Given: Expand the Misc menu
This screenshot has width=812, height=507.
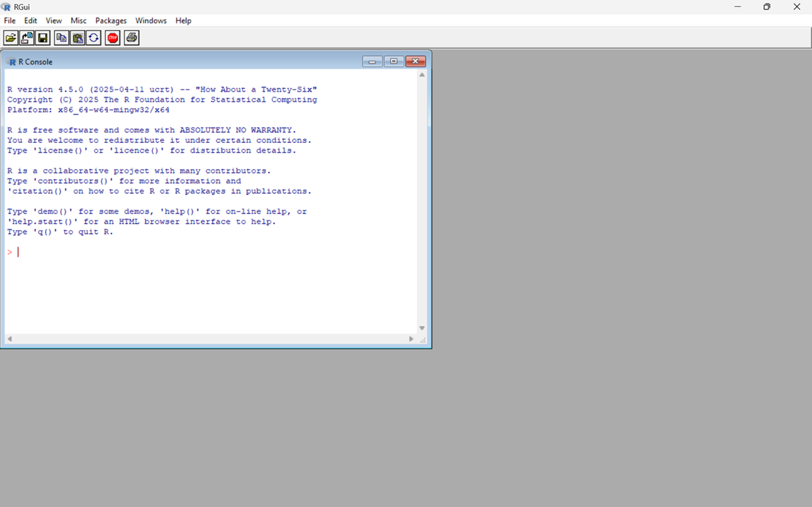Looking at the screenshot, I should tap(78, 21).
